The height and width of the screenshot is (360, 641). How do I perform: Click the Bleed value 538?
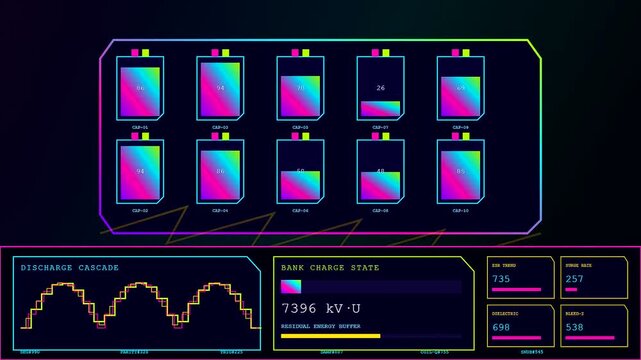coord(574,327)
